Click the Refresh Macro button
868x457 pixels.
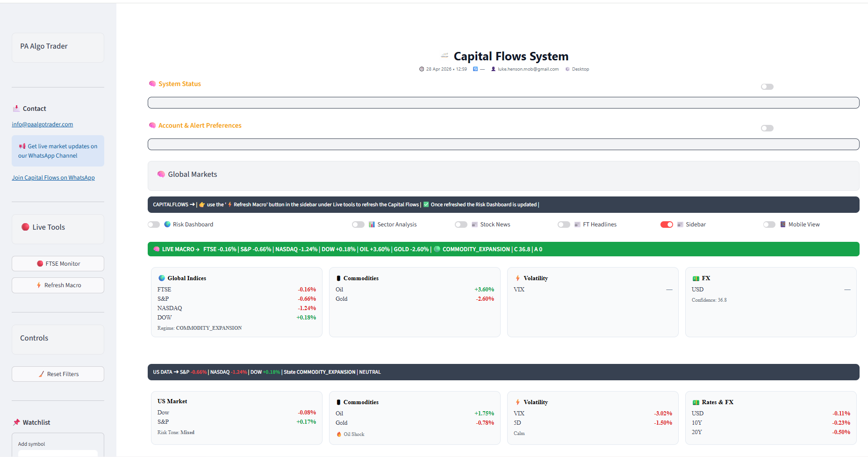[58, 285]
